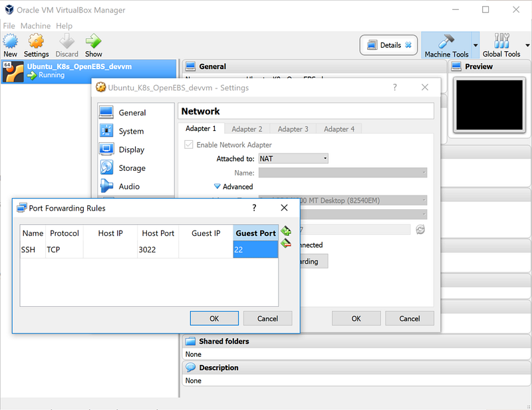The width and height of the screenshot is (532, 410).
Task: Open the adapter Name dropdown
Action: [342, 173]
